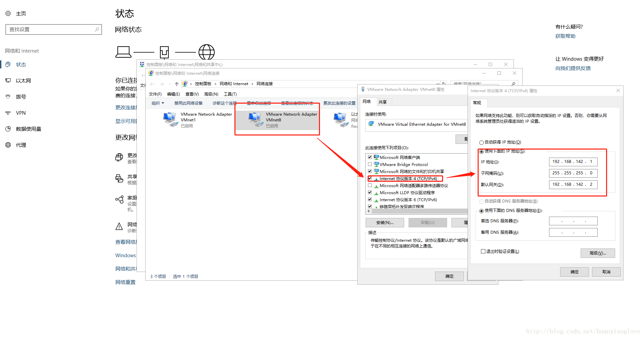Select 使用下面的 IP 地址 radio button
Image resolution: width=644 pixels, height=338 pixels.
(x=481, y=152)
